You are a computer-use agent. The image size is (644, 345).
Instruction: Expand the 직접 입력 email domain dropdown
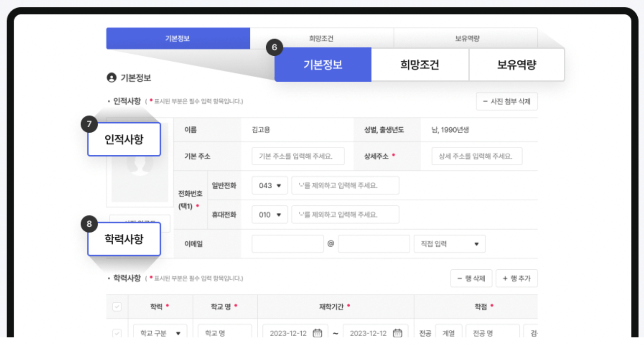tap(449, 244)
